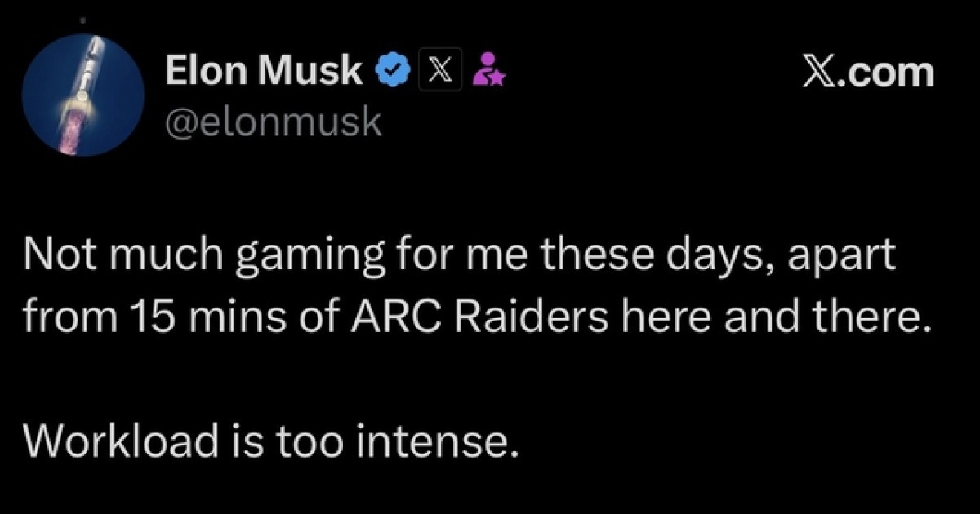Viewport: 980px width, 514px height.
Task: Click the square X affiliation badge
Action: (x=438, y=73)
